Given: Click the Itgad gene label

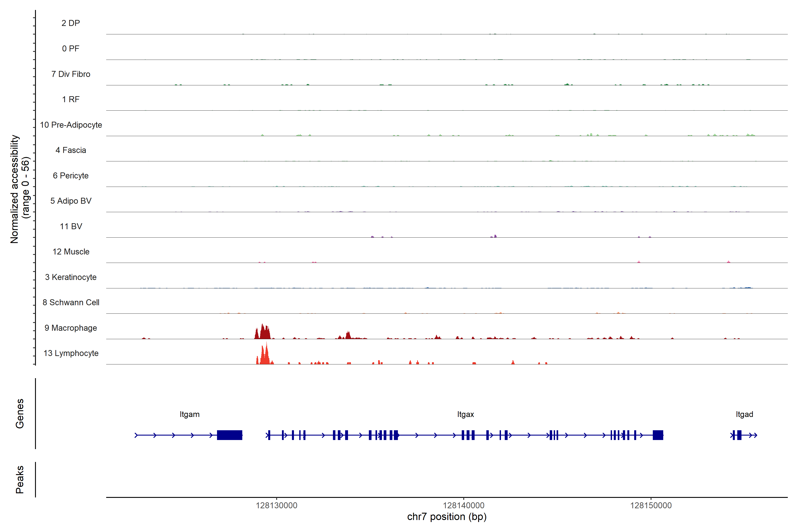Looking at the screenshot, I should coord(744,414).
